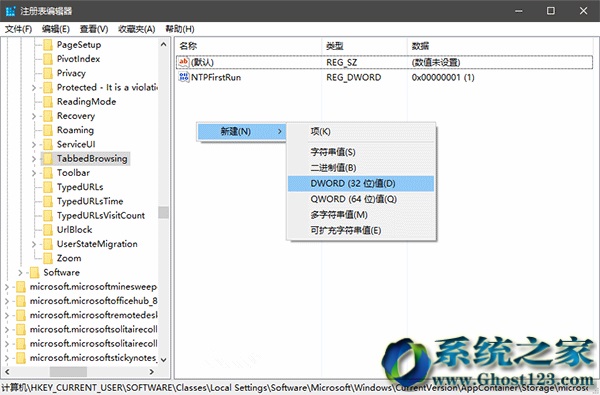Image resolution: width=600 pixels, height=395 pixels.
Task: Expand the microsoft.microsoftminesweeper node
Action: (x=7, y=287)
